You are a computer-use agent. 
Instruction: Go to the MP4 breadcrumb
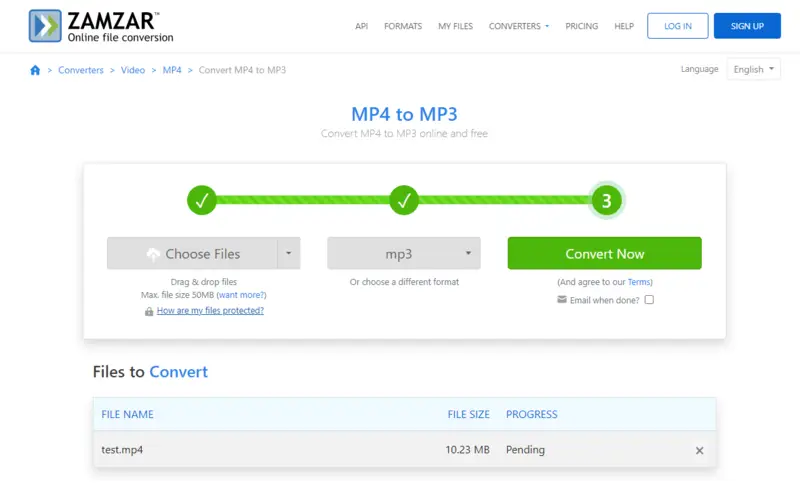172,70
